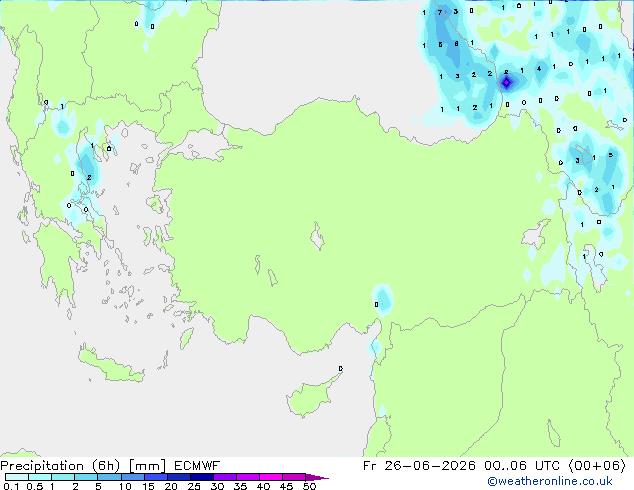The image size is (634, 490).
Task: Click the 'Fr 26-06-2026' date text
Action: pos(419,466)
